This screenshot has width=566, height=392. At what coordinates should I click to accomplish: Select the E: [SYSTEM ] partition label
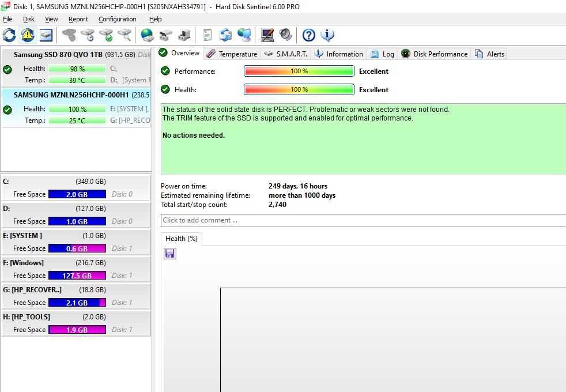22,236
